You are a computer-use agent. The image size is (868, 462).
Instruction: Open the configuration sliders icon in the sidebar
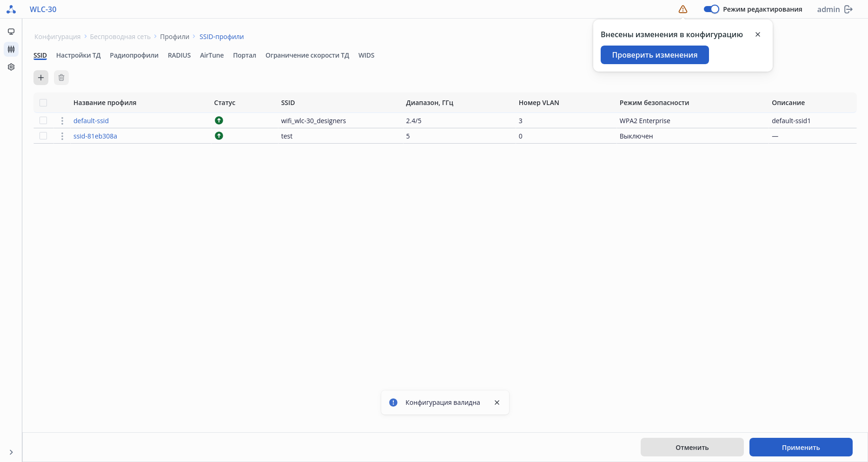(11, 49)
